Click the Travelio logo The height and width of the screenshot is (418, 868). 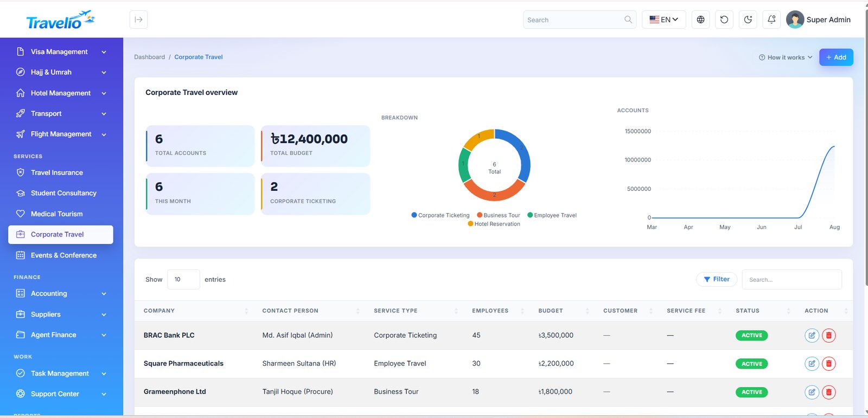(x=61, y=20)
